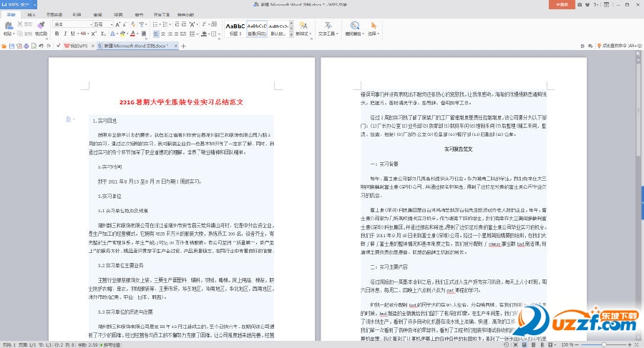The height and width of the screenshot is (348, 644).
Task: Click the skin shirt icon in title bar
Action: coord(587,4)
